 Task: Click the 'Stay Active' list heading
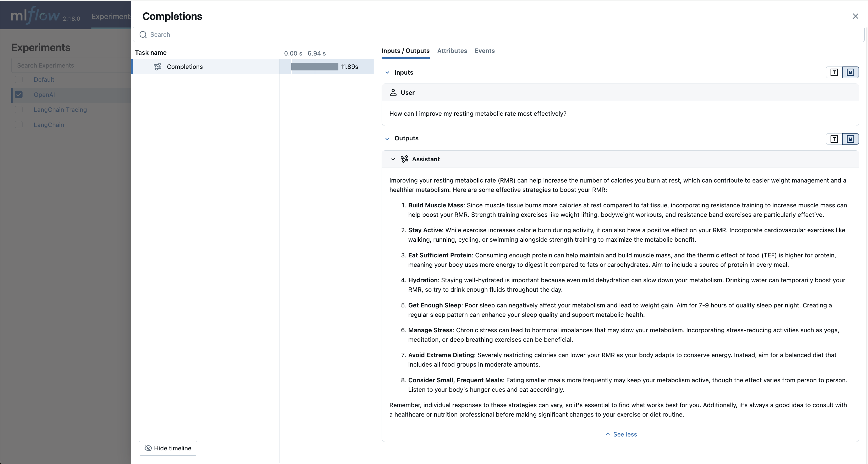click(x=425, y=230)
